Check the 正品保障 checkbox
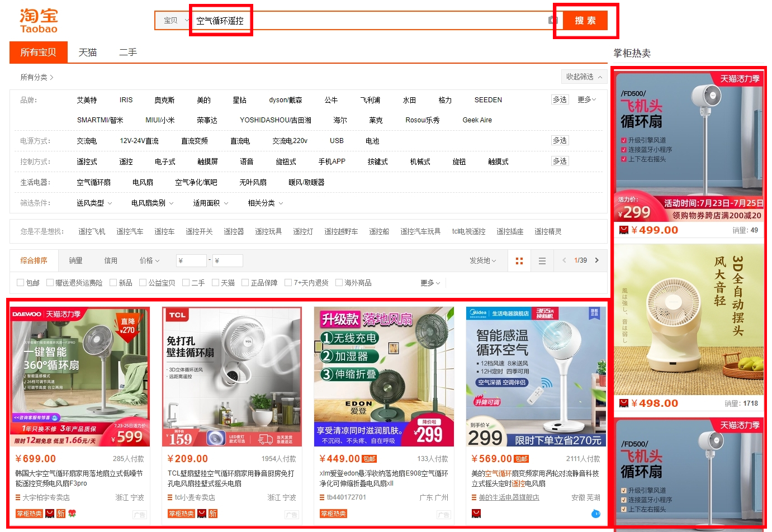Image resolution: width=772 pixels, height=532 pixels. click(x=245, y=283)
